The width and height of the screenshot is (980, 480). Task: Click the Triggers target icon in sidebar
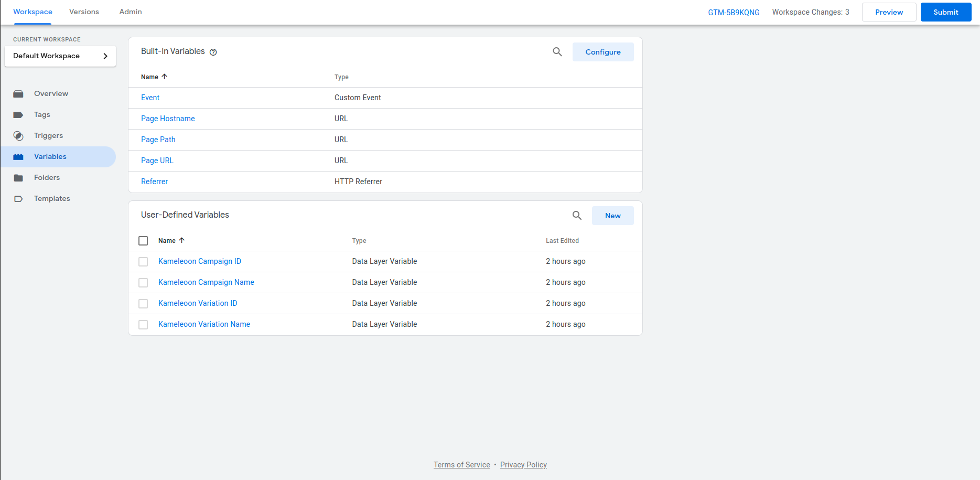pyautogui.click(x=18, y=136)
